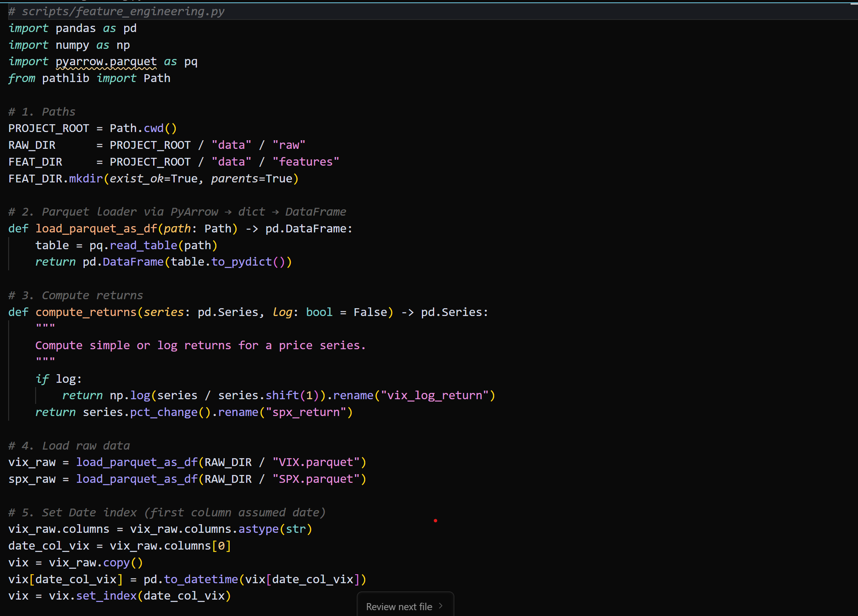This screenshot has width=858, height=616.
Task: Click the Review next file button
Action: point(399,606)
